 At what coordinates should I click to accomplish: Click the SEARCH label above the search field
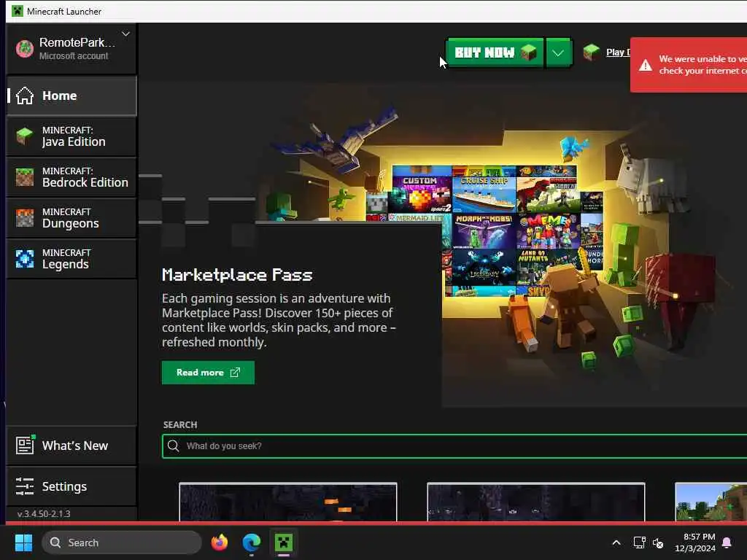180,425
